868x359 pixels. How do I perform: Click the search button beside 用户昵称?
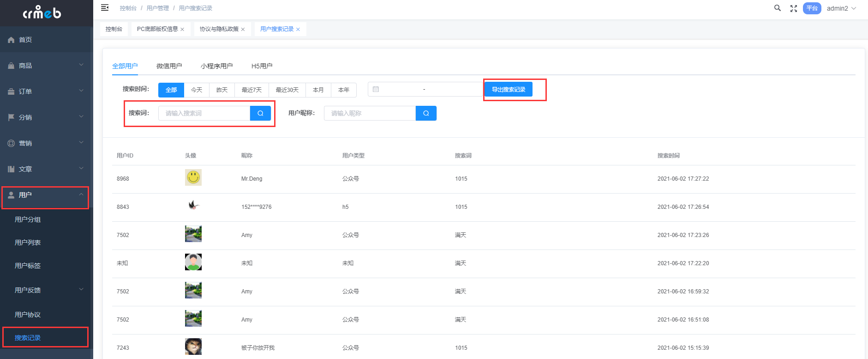click(x=426, y=113)
